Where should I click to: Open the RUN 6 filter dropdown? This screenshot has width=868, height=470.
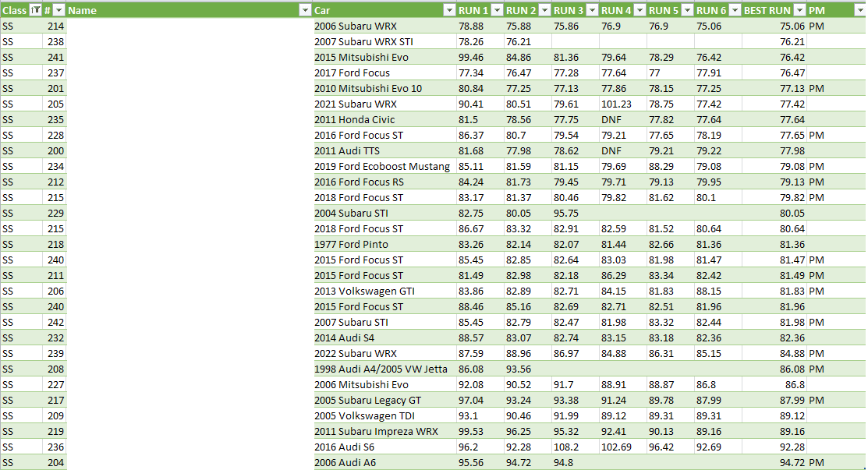735,10
